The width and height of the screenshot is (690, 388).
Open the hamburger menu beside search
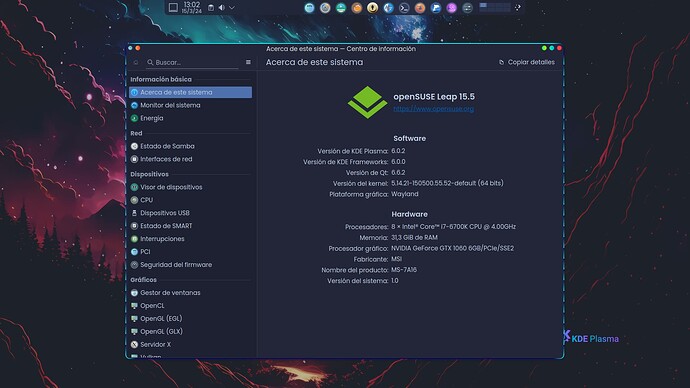(x=248, y=62)
